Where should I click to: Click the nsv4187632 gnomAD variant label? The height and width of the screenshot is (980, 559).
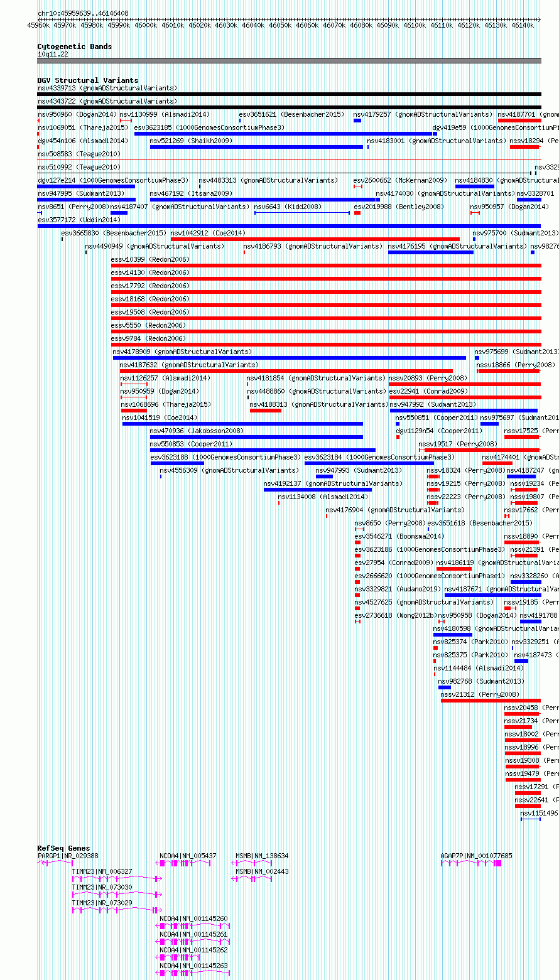pos(189,365)
